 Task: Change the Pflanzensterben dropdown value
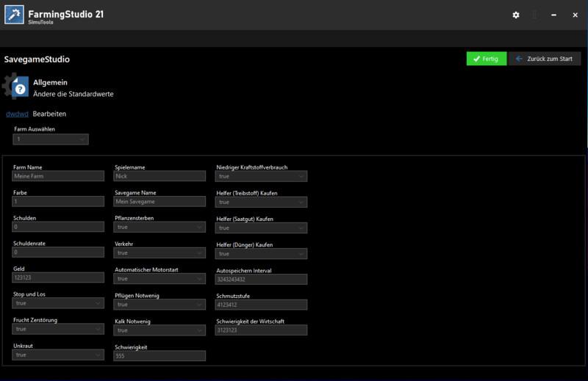click(x=160, y=228)
